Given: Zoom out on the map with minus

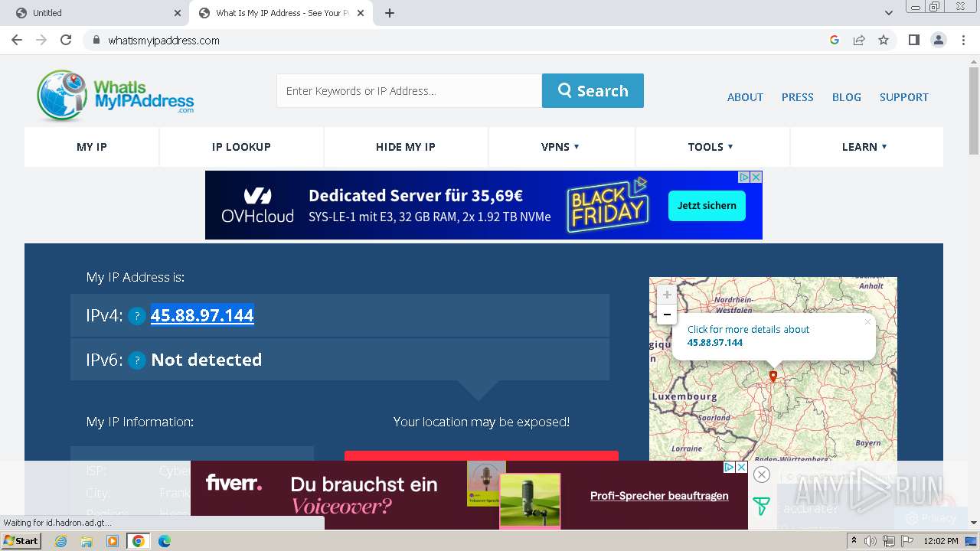Looking at the screenshot, I should pyautogui.click(x=667, y=315).
